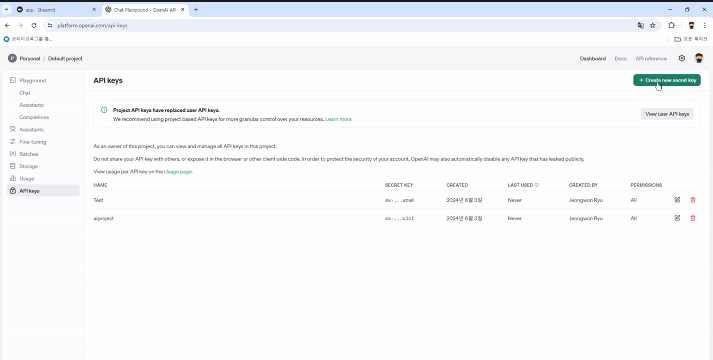Screen dimensions: 713x360
Task: Click the Dashboard header link
Action: click(592, 59)
